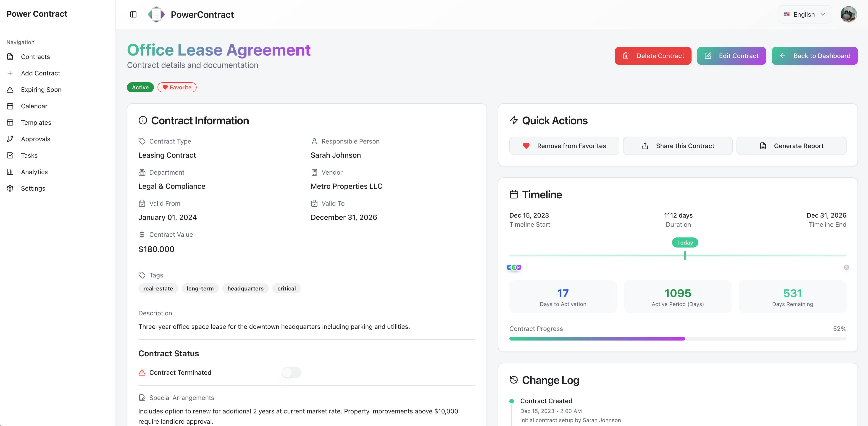Click the blue document marker on the timeline
The width and height of the screenshot is (868, 426).
point(509,267)
